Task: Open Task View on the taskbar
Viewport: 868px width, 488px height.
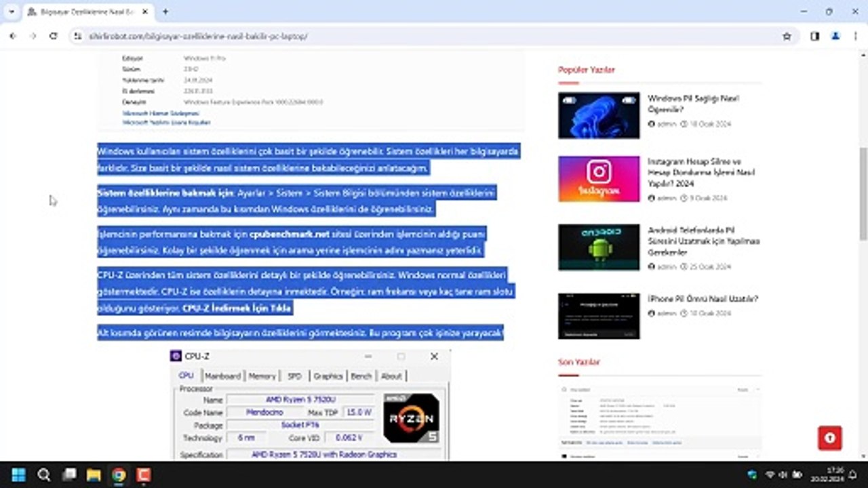Action: pos(68,474)
